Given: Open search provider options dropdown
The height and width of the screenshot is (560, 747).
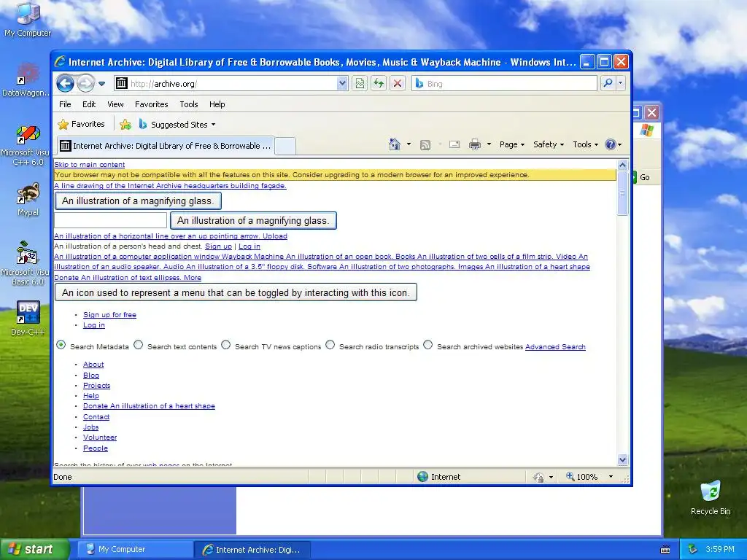Looking at the screenshot, I should click(x=620, y=83).
